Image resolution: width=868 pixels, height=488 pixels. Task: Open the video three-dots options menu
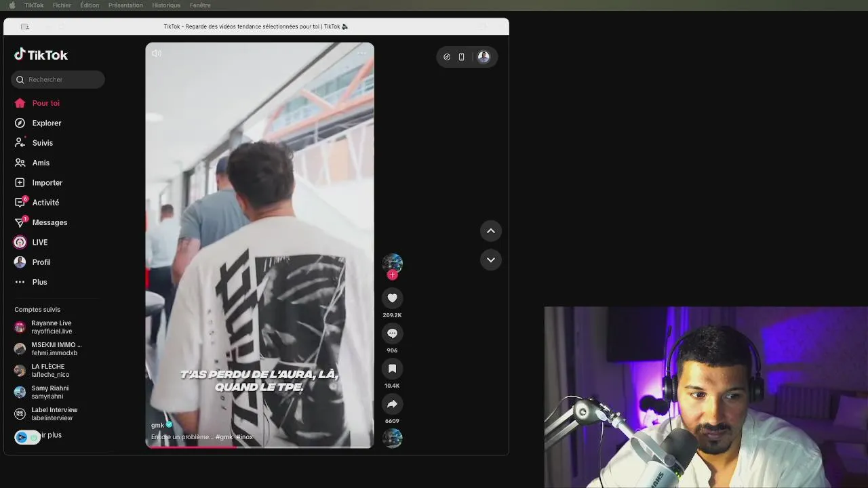point(362,53)
